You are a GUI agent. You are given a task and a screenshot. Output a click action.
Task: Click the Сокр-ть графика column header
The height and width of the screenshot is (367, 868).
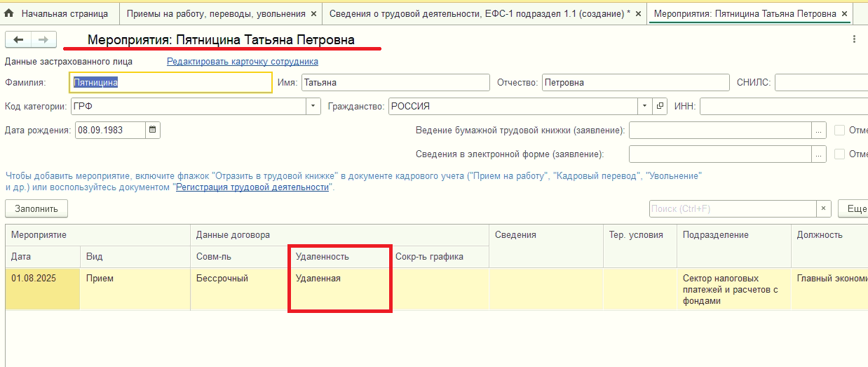point(440,257)
